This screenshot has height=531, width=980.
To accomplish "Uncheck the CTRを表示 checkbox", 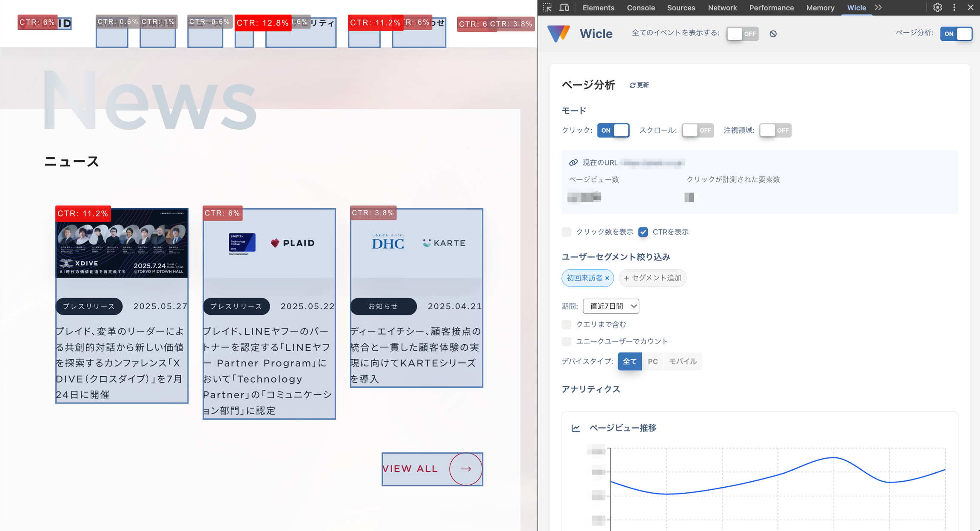I will [x=643, y=232].
